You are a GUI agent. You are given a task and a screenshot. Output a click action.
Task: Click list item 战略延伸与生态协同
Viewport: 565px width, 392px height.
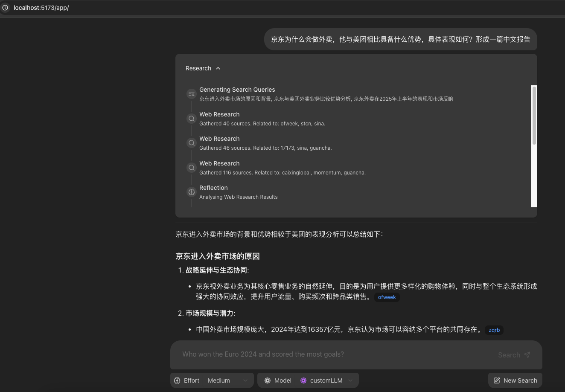click(217, 270)
